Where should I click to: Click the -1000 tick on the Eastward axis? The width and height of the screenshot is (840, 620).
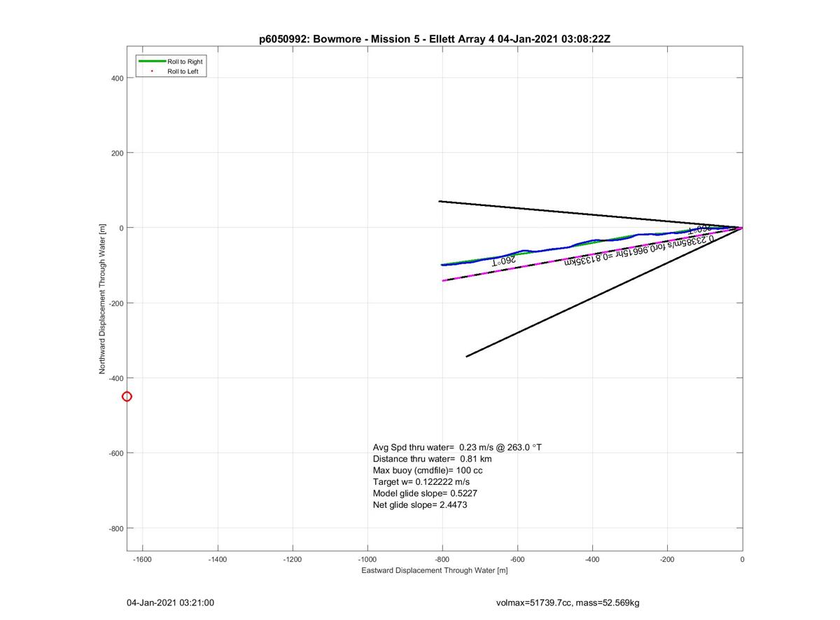click(x=367, y=560)
